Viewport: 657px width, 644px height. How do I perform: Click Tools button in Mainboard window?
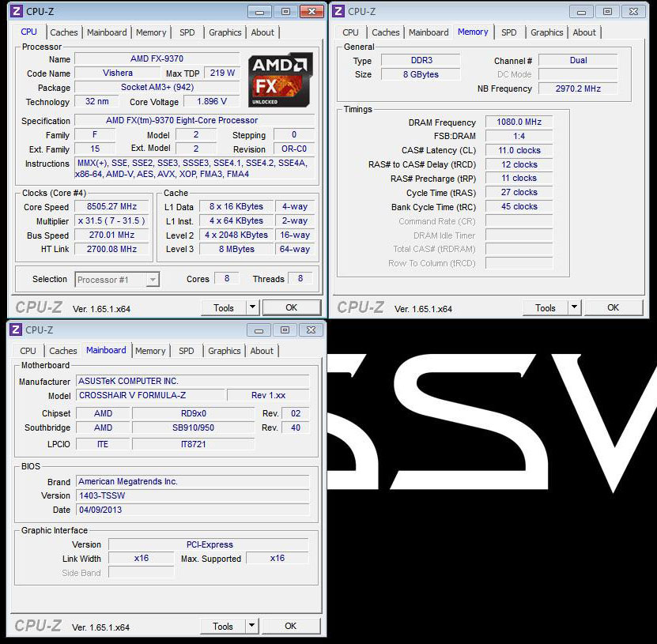[x=223, y=627]
